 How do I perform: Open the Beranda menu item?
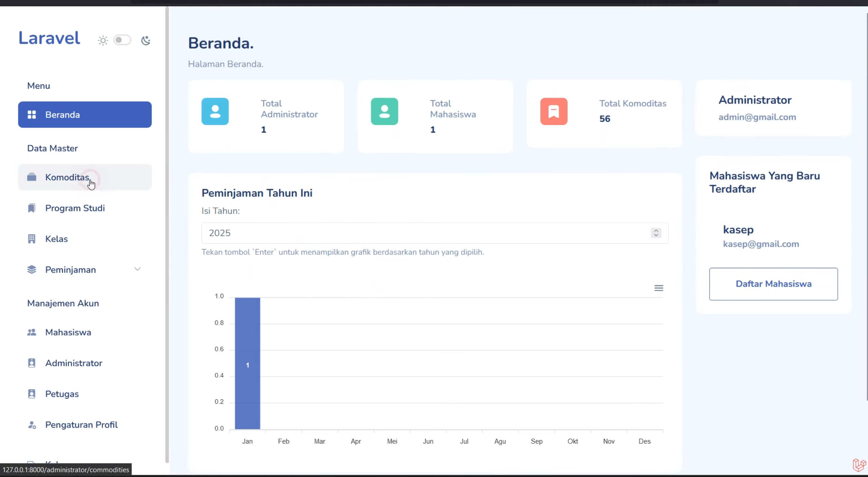[x=85, y=115]
